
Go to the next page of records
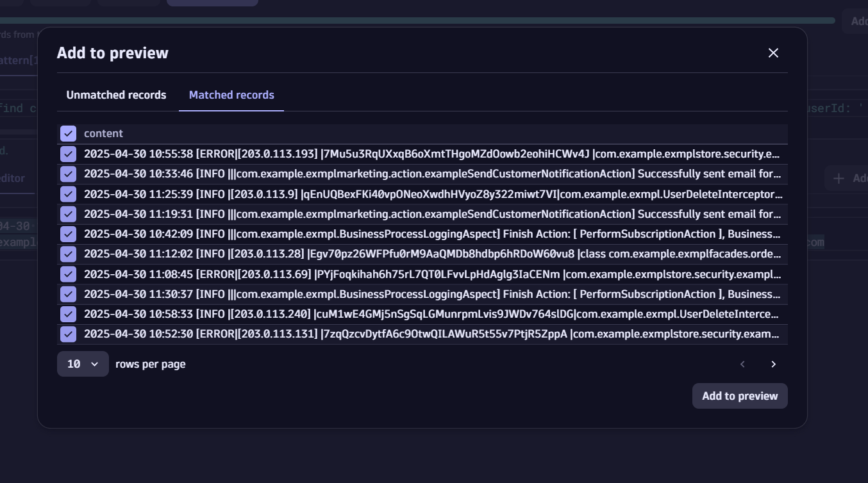click(x=773, y=364)
